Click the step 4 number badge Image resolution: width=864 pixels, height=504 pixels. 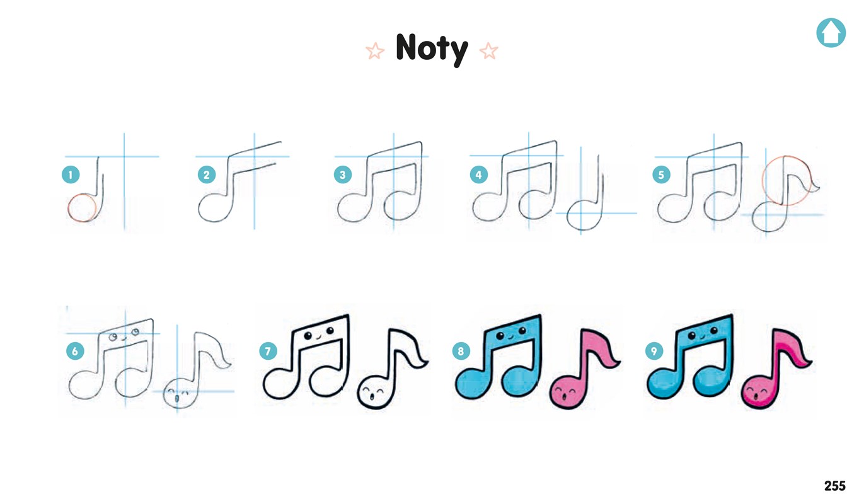479,175
